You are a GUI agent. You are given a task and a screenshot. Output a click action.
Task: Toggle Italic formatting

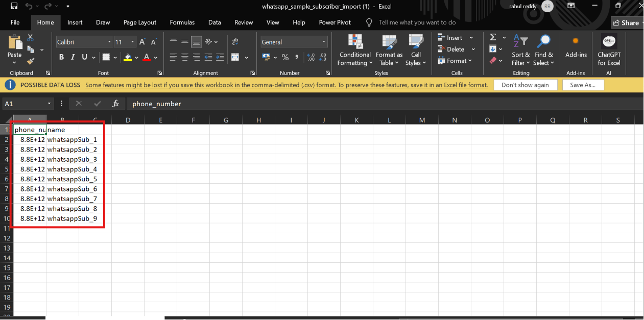coord(73,57)
